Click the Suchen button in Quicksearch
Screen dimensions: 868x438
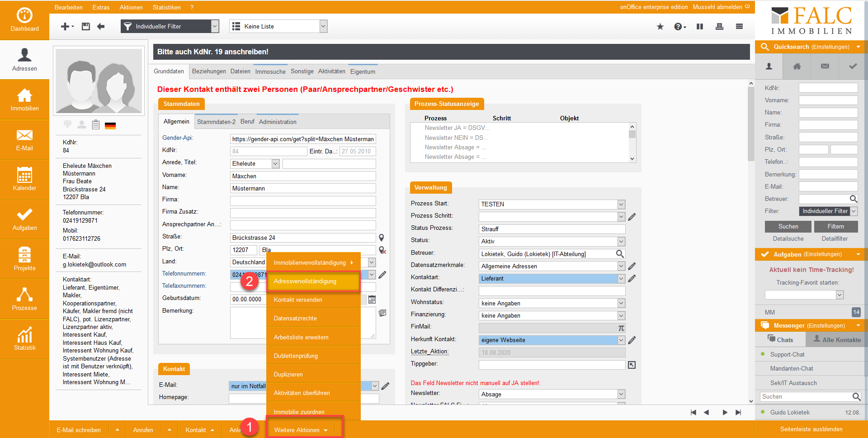click(788, 227)
